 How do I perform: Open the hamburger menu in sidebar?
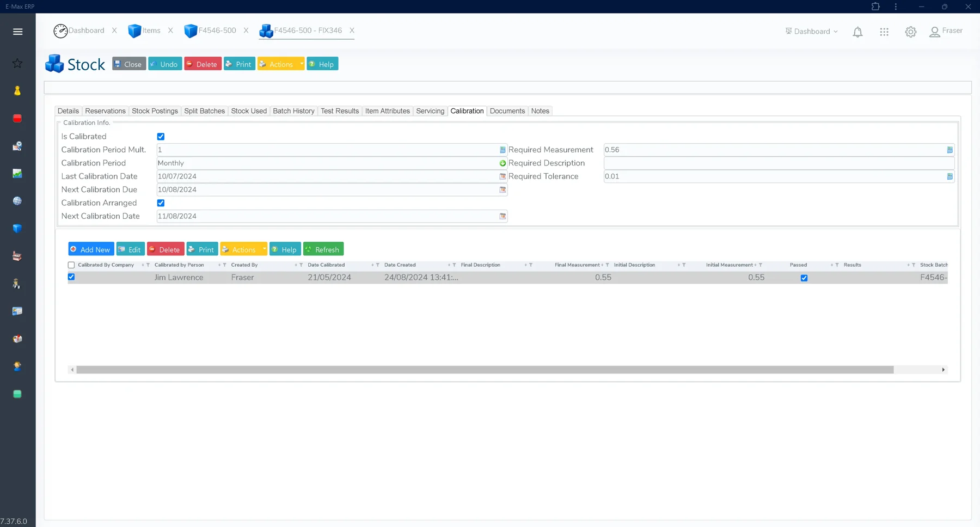tap(17, 32)
